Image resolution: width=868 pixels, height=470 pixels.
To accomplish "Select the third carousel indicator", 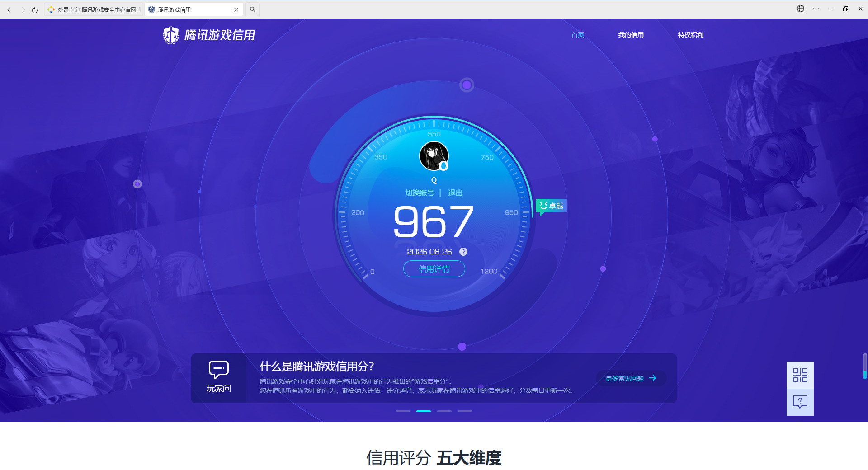I will pyautogui.click(x=444, y=411).
